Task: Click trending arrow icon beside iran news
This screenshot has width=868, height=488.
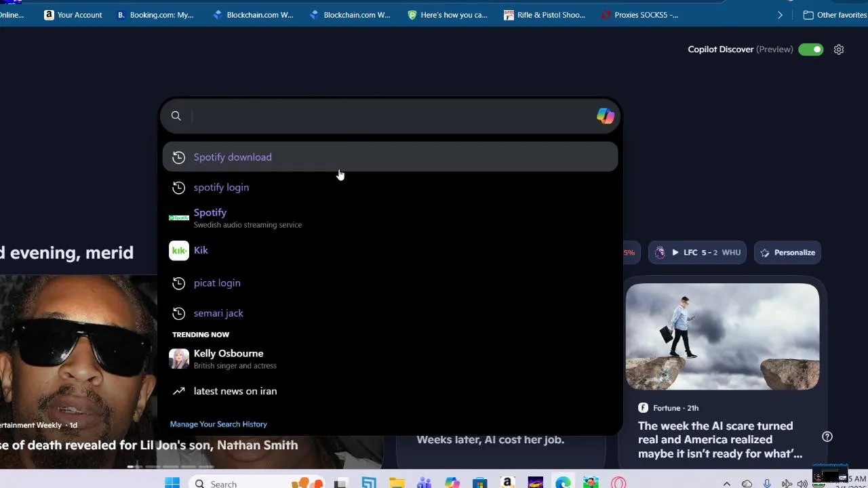Action: (x=178, y=391)
